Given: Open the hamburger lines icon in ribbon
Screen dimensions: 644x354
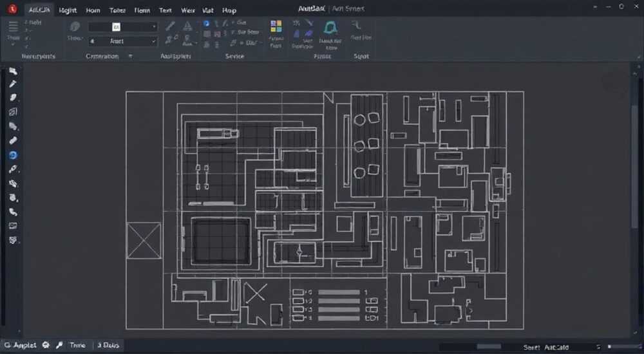Looking at the screenshot, I should [13, 26].
